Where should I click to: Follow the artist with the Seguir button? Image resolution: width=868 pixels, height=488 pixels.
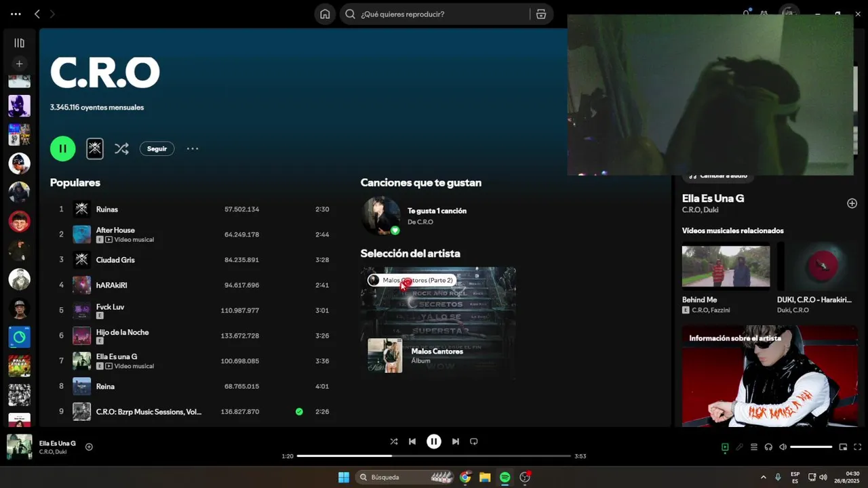157,148
